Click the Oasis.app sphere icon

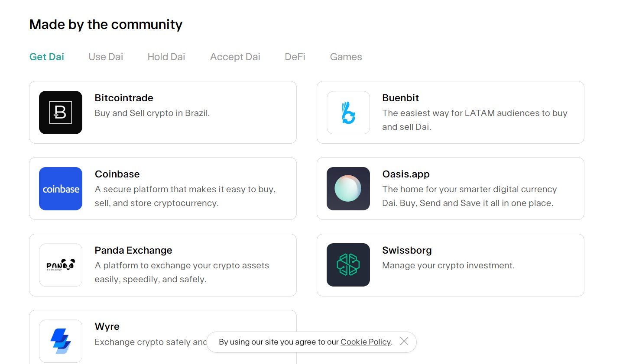pos(348,189)
